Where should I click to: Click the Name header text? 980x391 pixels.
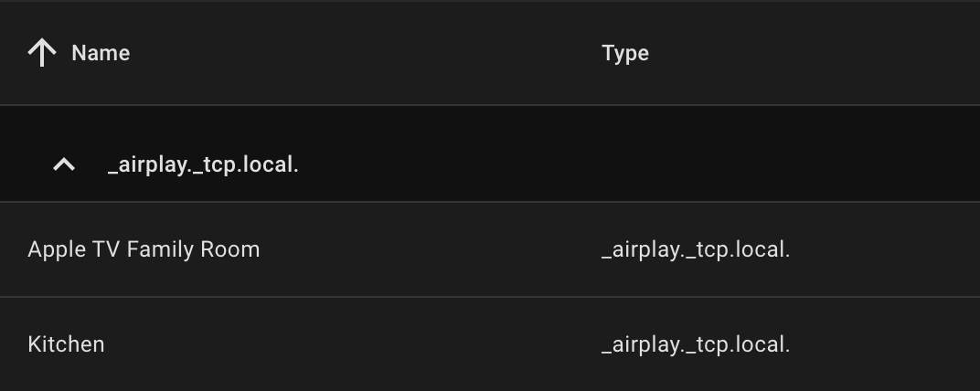[101, 53]
